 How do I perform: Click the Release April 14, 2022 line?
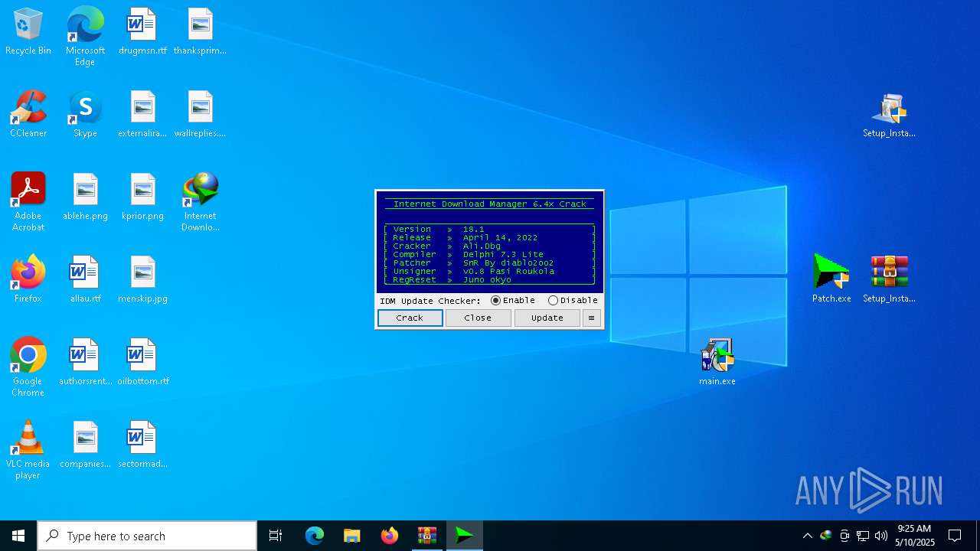489,237
